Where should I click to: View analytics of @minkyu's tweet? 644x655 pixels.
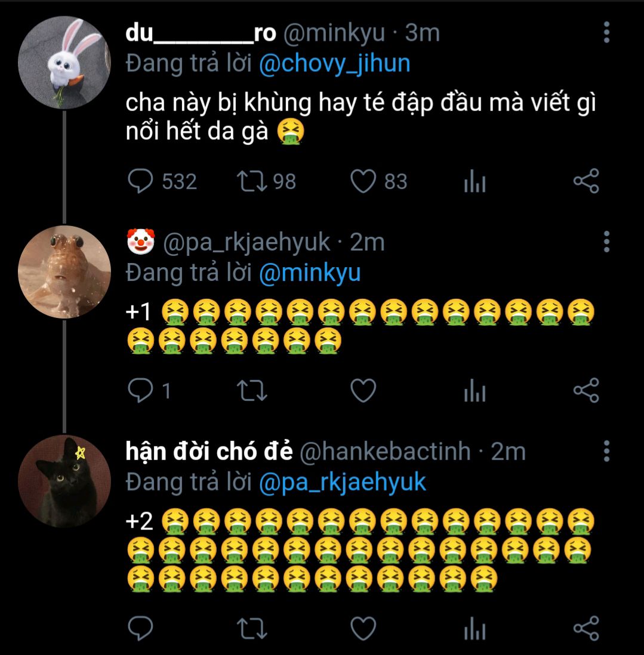[475, 181]
